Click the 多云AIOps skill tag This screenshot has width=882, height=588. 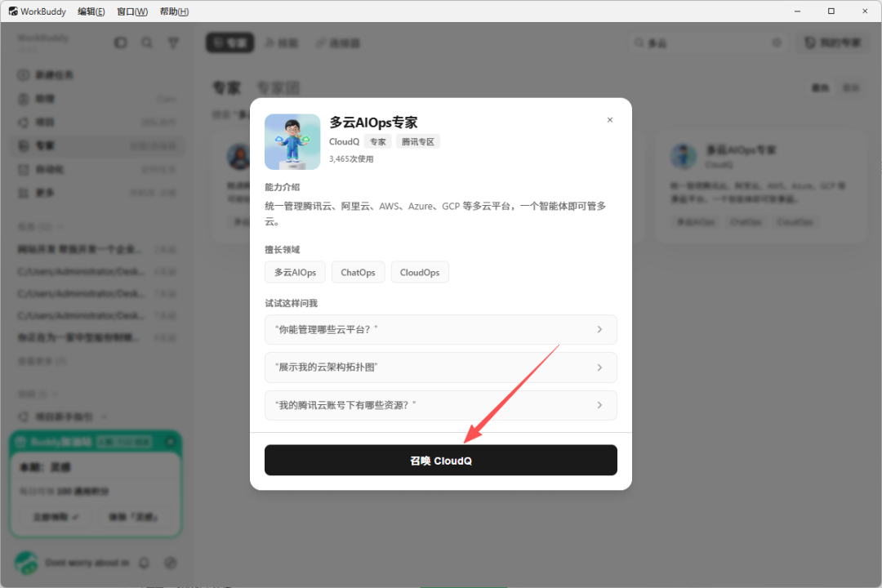pos(295,272)
